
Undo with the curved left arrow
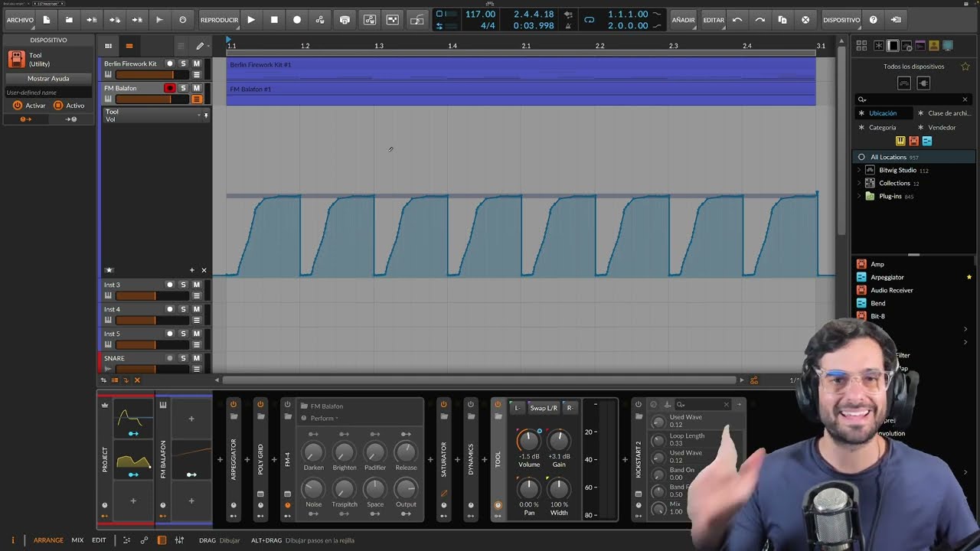pos(737,20)
